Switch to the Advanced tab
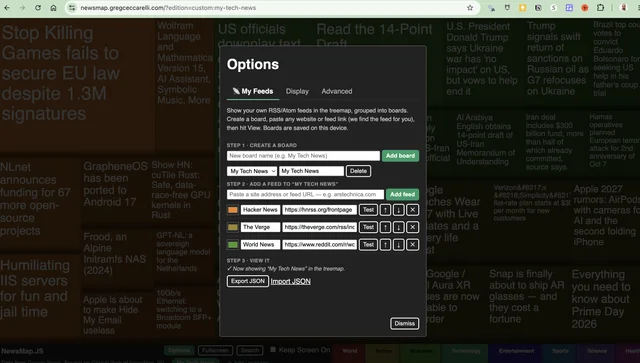The width and height of the screenshot is (640, 363). click(x=337, y=91)
